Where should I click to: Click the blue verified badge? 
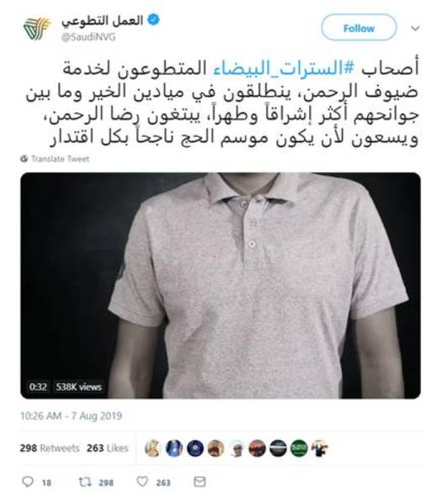pos(154,20)
